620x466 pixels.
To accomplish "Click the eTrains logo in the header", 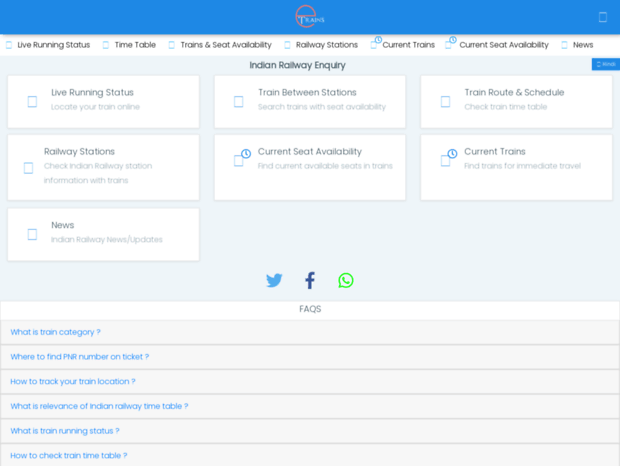I will coord(310,17).
